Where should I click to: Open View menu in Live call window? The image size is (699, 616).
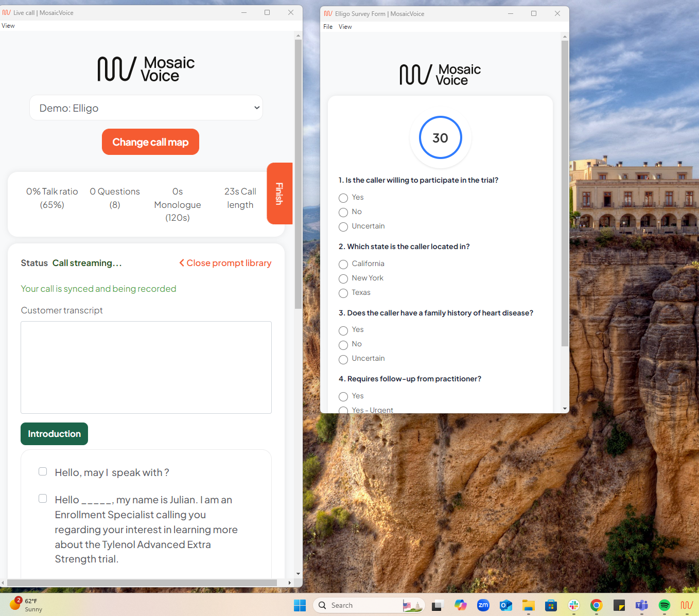click(x=8, y=26)
